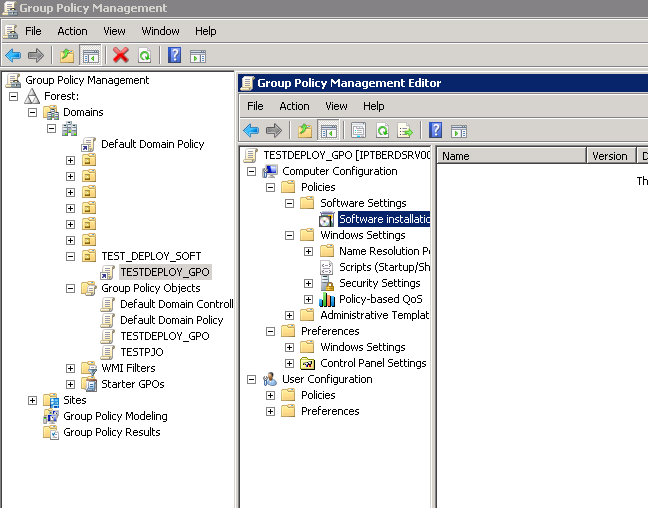Screen dimensions: 648x508
Task: Click Back arrow in Group Policy Management toolbar
Action: pos(13,55)
